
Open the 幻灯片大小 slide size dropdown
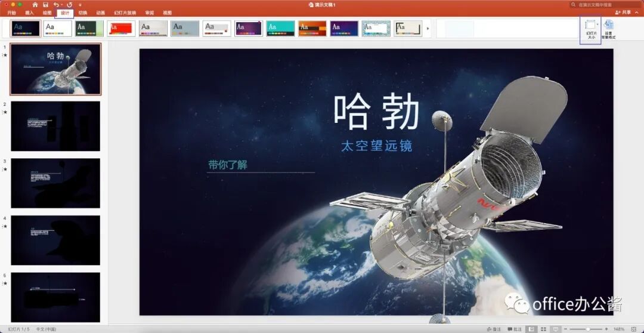pos(590,30)
